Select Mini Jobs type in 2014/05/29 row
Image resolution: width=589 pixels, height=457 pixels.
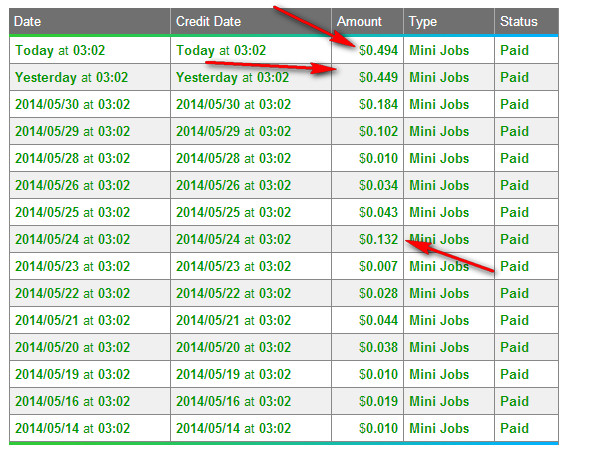(x=439, y=131)
